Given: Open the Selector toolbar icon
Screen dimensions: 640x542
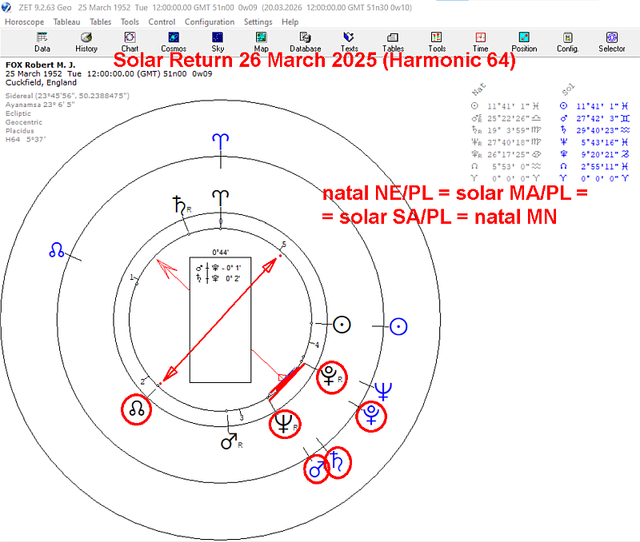Looking at the screenshot, I should click(x=611, y=42).
